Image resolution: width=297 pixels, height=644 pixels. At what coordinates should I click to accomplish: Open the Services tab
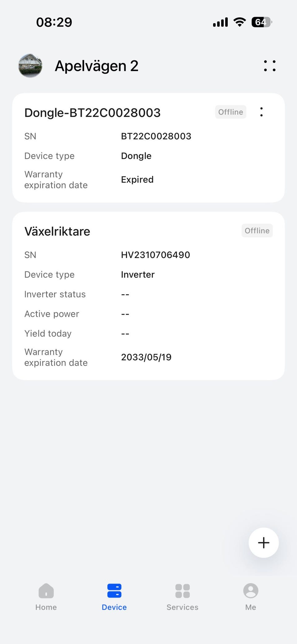[x=182, y=597]
